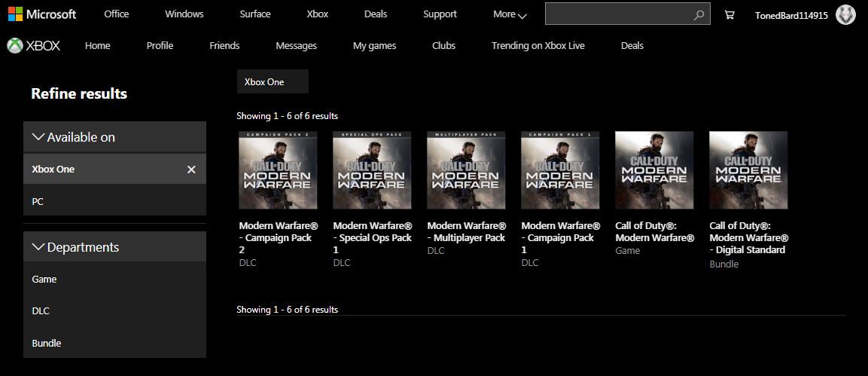The height and width of the screenshot is (376, 868).
Task: Open Trending on Xbox Live
Action: [x=538, y=45]
